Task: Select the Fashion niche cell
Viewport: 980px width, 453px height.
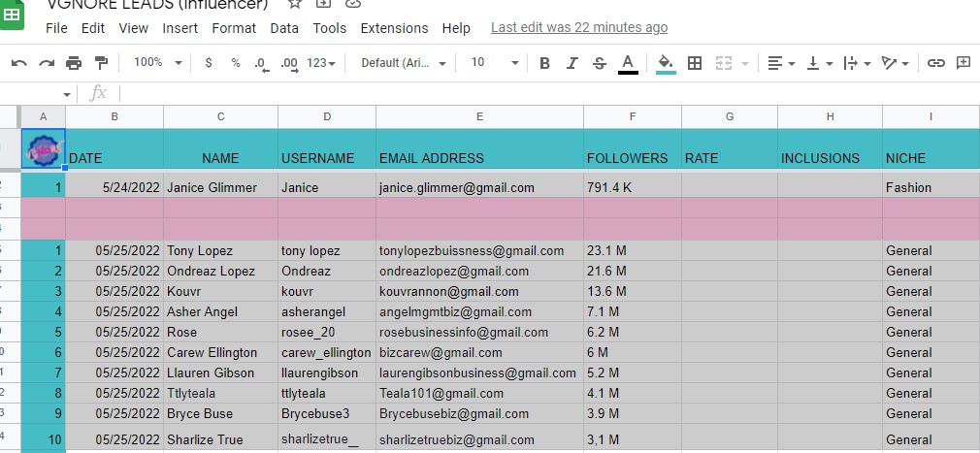Action: 931,185
